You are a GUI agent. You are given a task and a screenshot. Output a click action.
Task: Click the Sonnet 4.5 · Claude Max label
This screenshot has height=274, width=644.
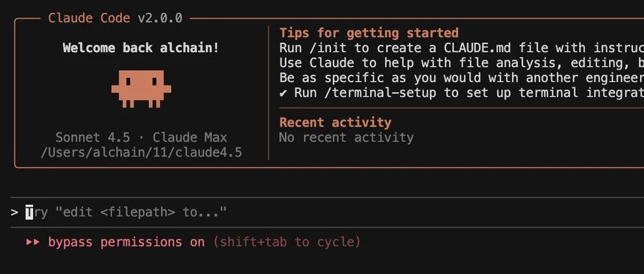142,137
